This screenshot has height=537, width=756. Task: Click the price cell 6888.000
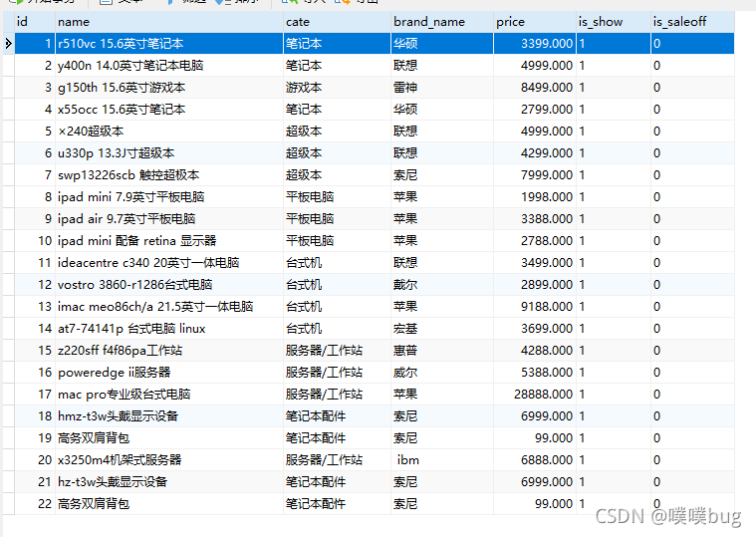coord(534,460)
